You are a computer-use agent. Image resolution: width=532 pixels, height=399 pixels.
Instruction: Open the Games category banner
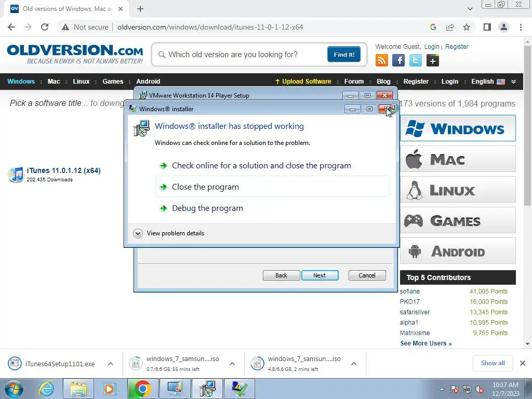pos(458,220)
